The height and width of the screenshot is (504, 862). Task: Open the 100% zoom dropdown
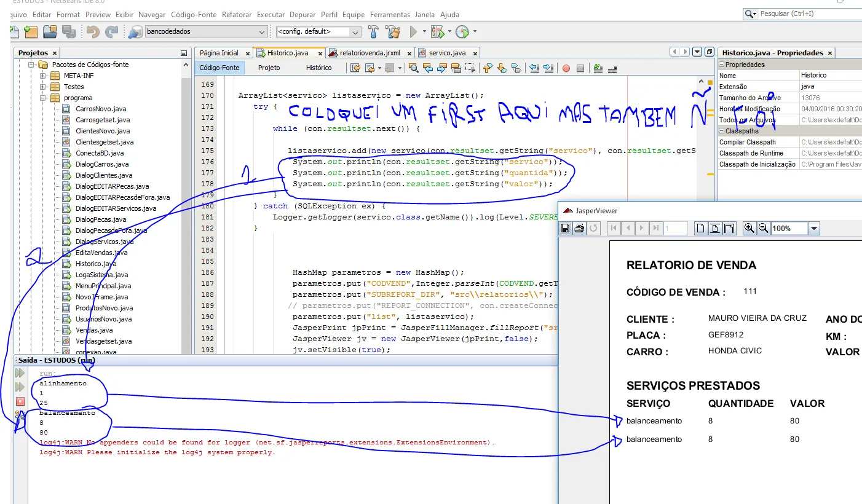click(x=814, y=229)
